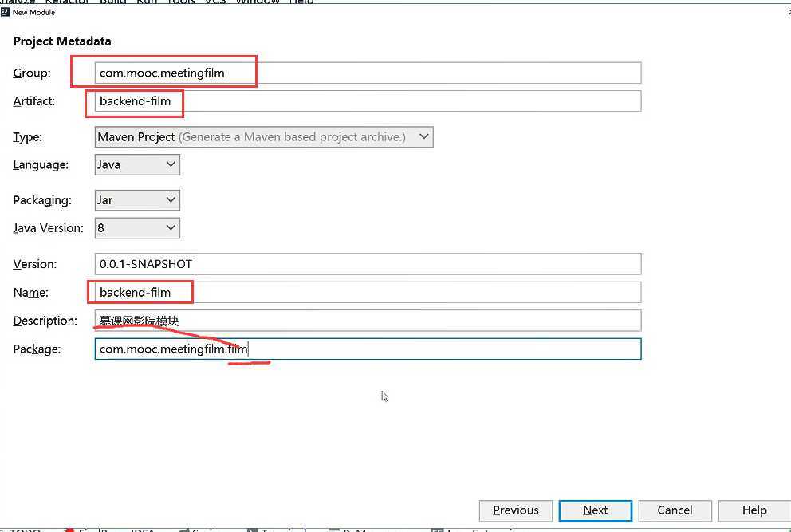Click the Project Metadata heading
Screen dimensions: 791x532
point(62,41)
